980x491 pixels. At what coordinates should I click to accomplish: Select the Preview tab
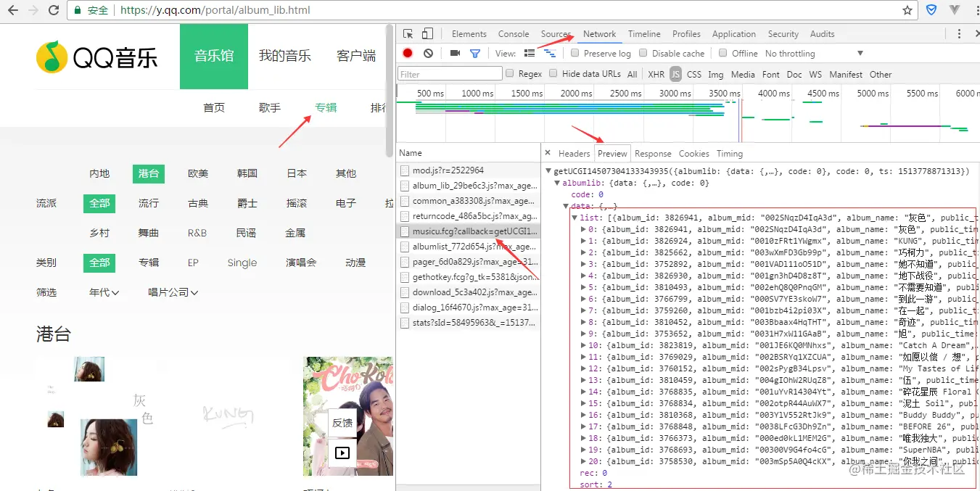coord(613,154)
